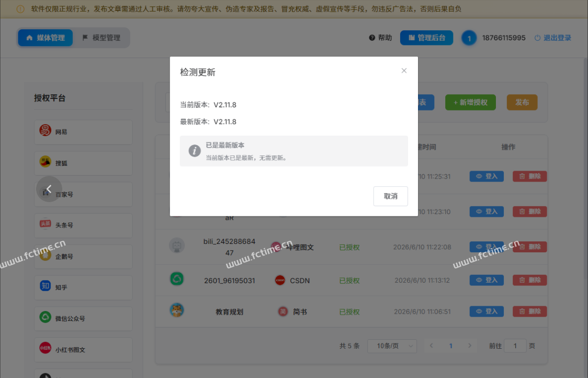This screenshot has height=378, width=588.
Task: Select the 搜狐 platform
Action: [x=83, y=163]
